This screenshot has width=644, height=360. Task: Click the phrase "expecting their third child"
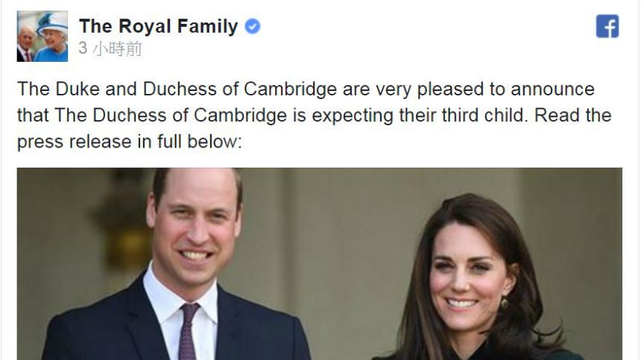(x=420, y=116)
